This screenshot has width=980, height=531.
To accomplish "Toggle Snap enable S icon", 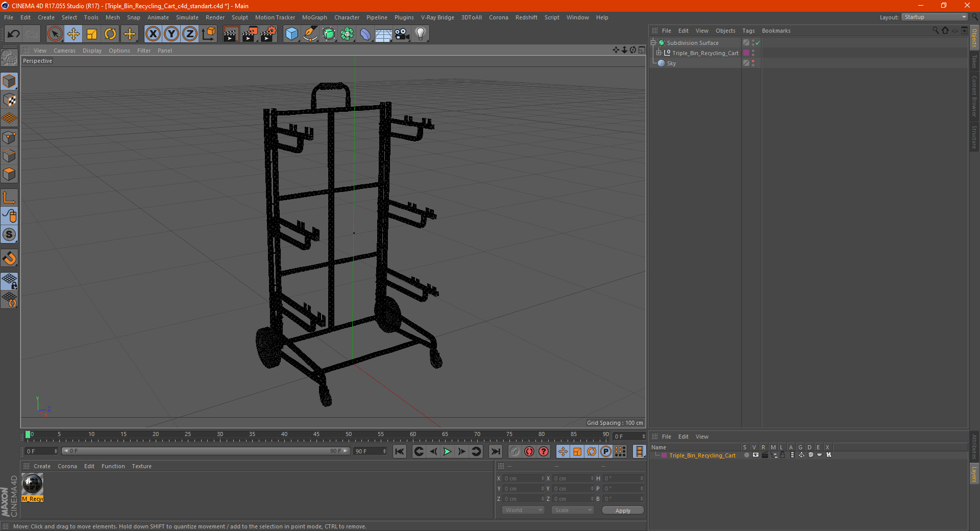I will (9, 235).
